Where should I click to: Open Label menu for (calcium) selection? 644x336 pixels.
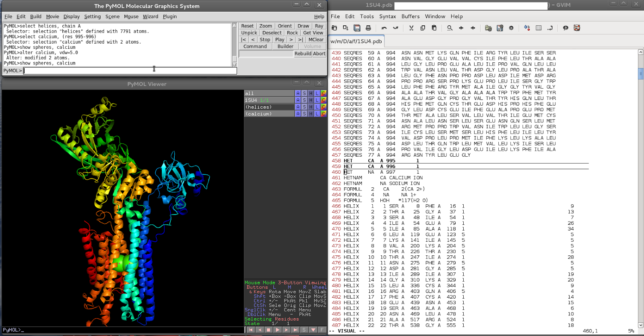[317, 114]
